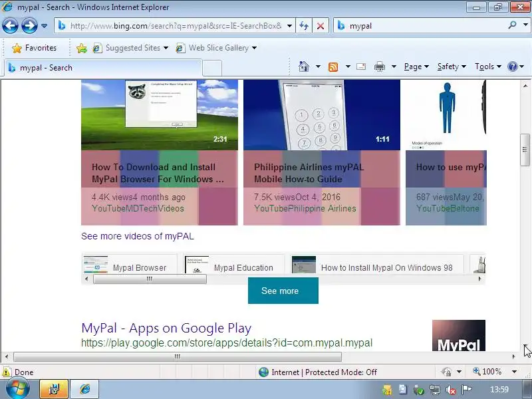The height and width of the screenshot is (399, 532).
Task: Expand the Print dropdown arrow
Action: pos(394,66)
